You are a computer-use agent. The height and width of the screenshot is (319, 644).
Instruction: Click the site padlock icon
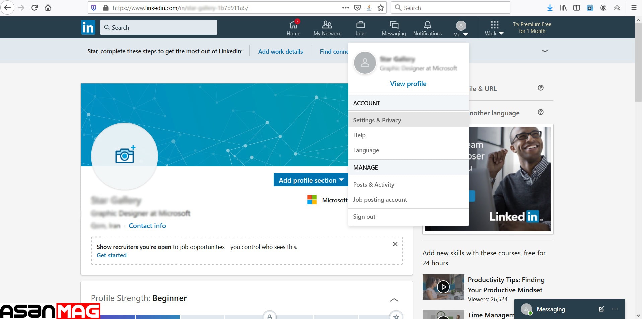[x=106, y=8]
